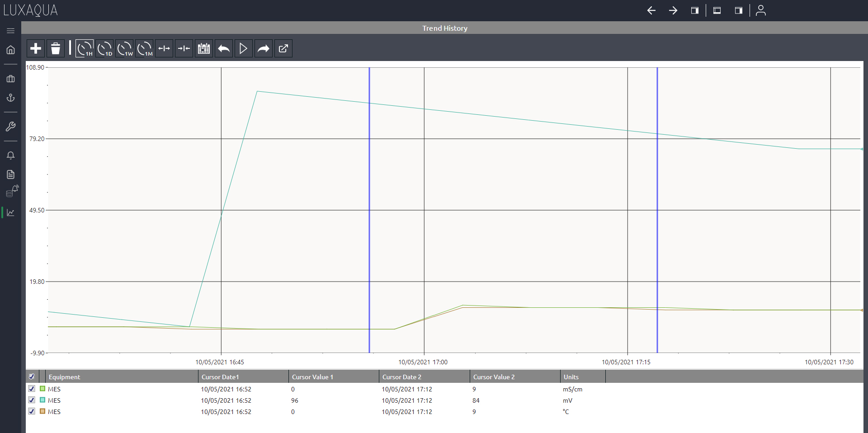868x433 pixels.
Task: Click the undo back arrow in toolbar
Action: click(223, 48)
